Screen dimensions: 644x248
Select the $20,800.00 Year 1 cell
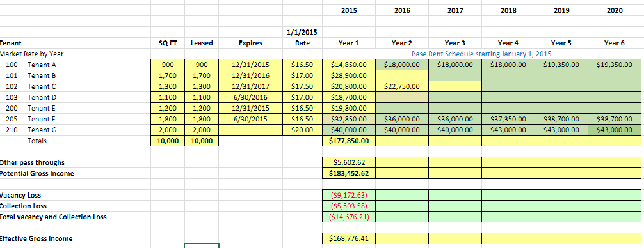click(349, 86)
